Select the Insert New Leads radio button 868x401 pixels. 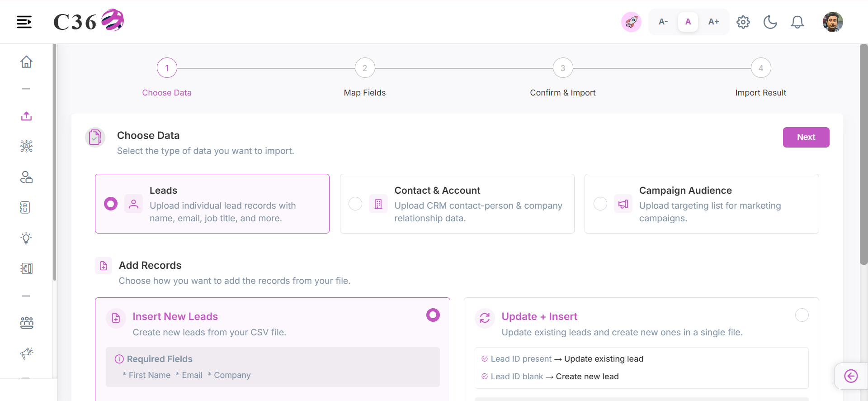(433, 315)
